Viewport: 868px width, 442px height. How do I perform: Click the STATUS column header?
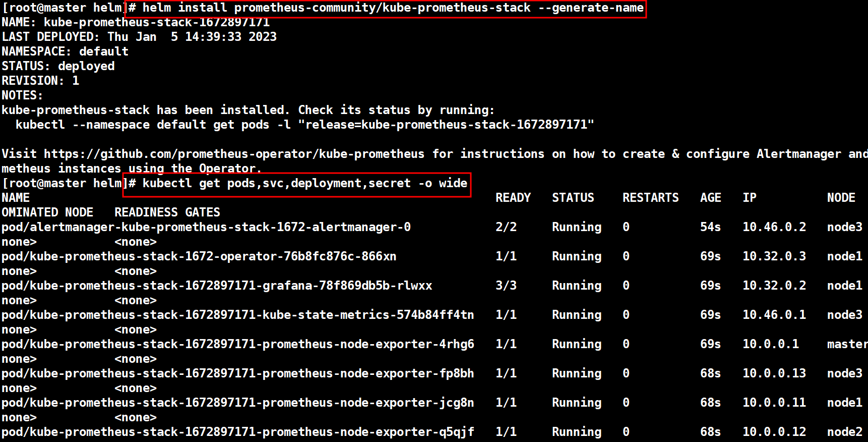pyautogui.click(x=573, y=198)
